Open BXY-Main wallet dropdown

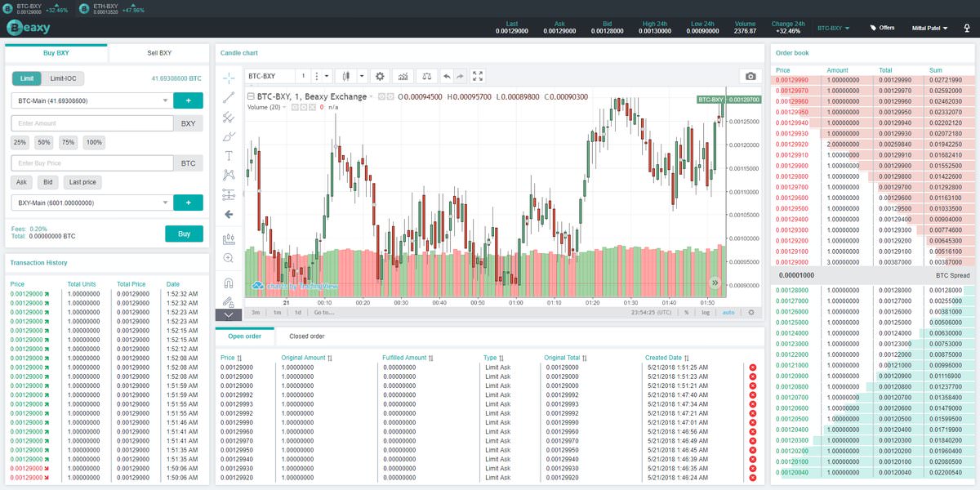click(91, 203)
